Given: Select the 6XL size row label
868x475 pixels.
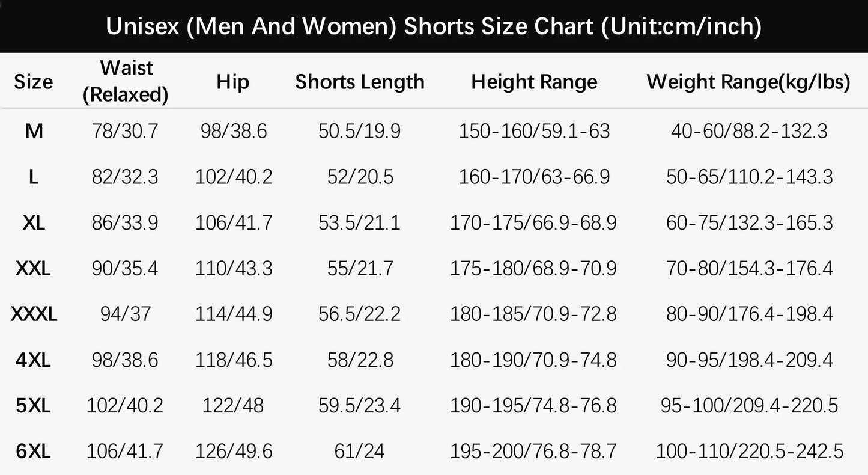Looking at the screenshot, I should pyautogui.click(x=34, y=451).
